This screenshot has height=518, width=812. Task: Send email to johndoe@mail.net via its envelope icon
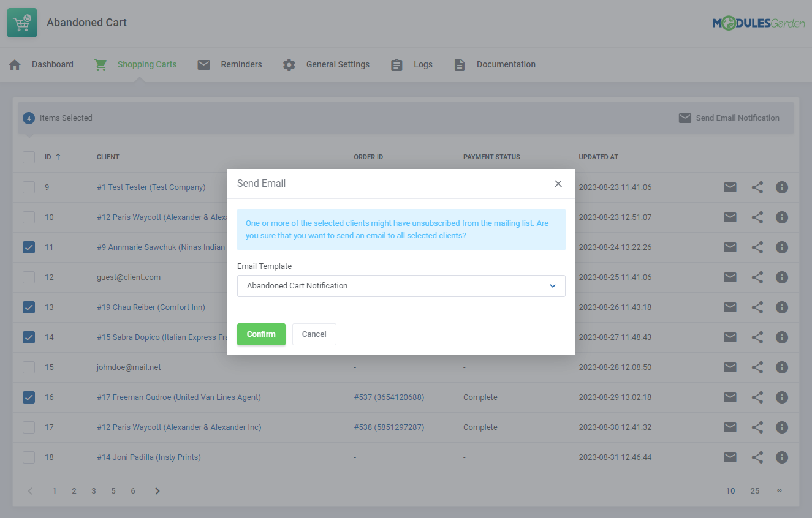[x=730, y=367]
